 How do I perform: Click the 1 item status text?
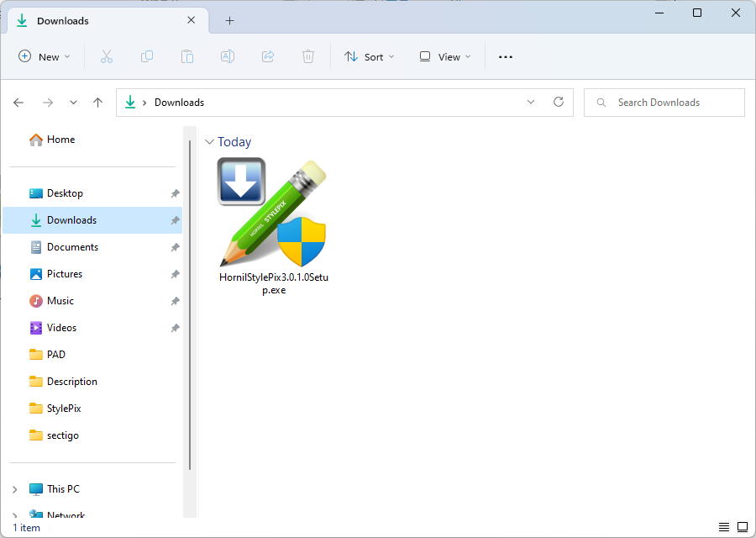(x=27, y=528)
